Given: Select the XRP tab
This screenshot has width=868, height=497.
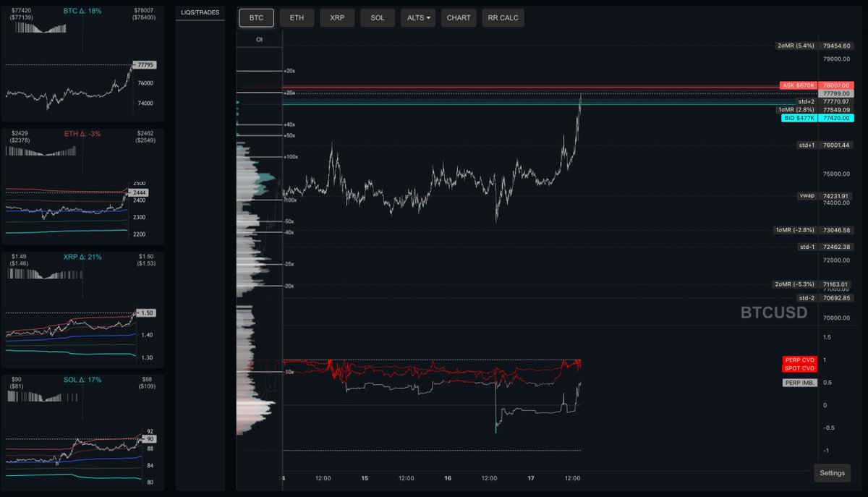Looking at the screenshot, I should [337, 18].
